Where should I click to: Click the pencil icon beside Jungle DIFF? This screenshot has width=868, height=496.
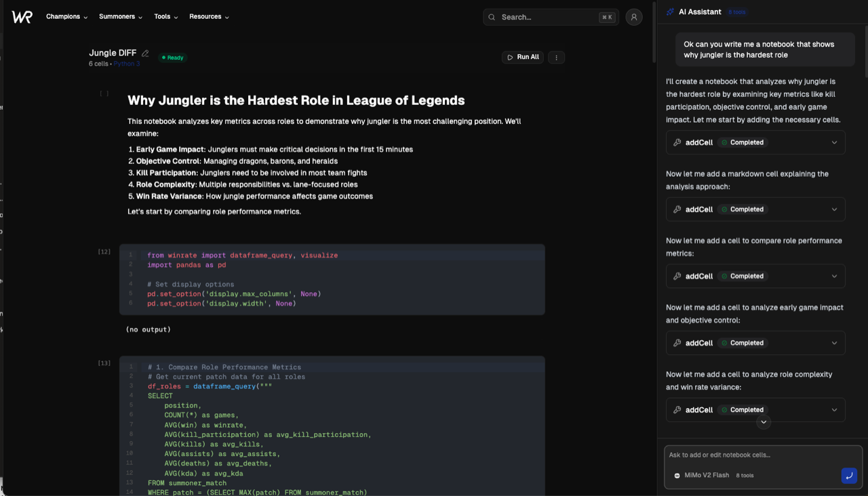pyautogui.click(x=145, y=54)
